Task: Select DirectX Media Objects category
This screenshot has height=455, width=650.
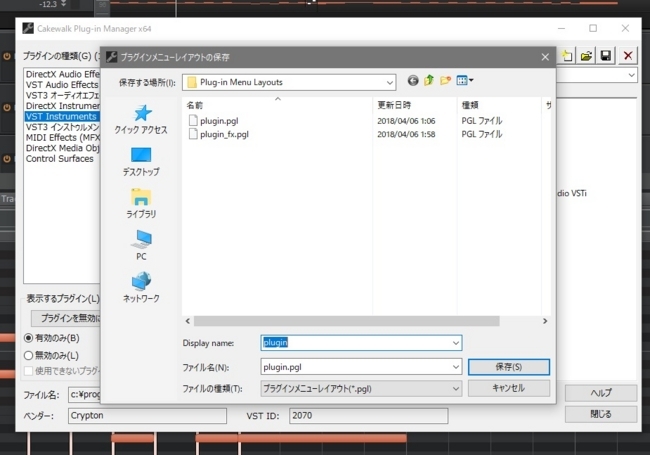Action: (x=62, y=148)
